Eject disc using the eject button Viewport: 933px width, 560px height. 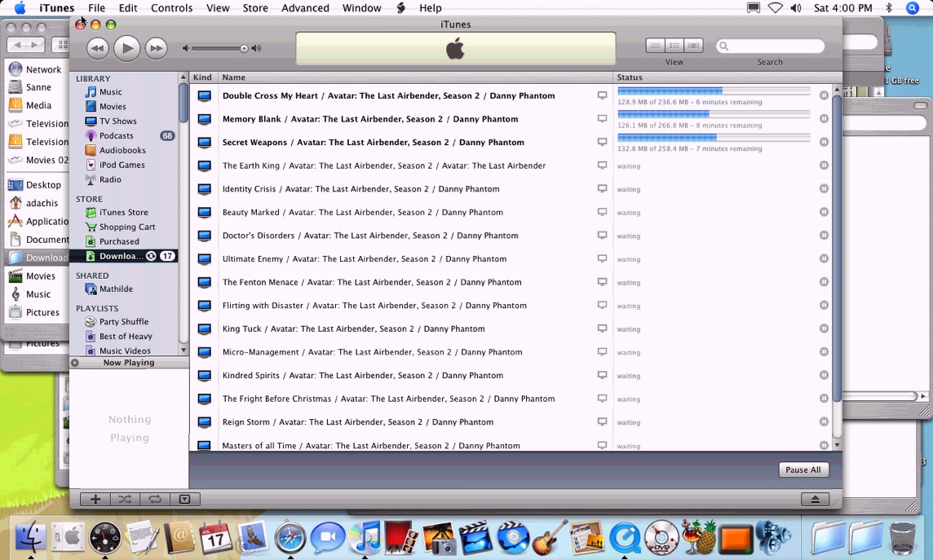pos(816,500)
